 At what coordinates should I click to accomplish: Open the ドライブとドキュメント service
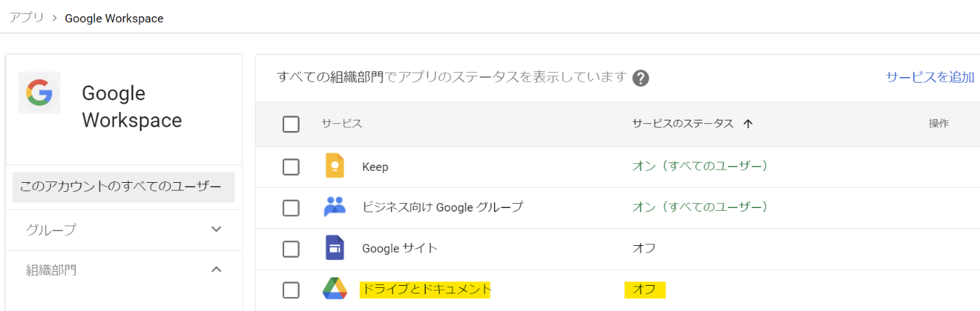tap(425, 289)
